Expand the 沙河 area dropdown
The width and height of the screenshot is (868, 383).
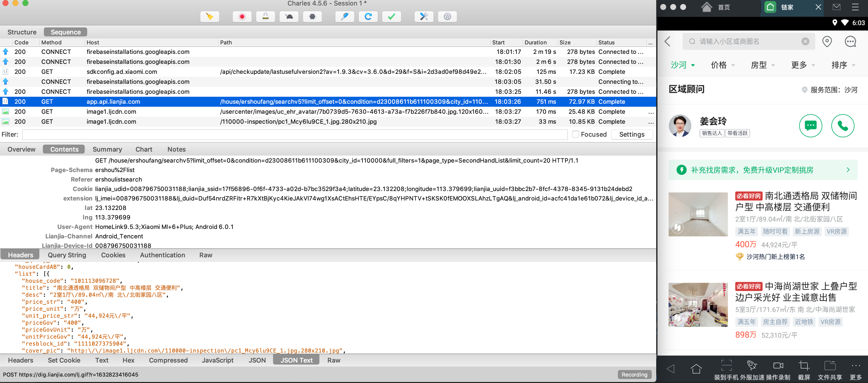coord(682,65)
